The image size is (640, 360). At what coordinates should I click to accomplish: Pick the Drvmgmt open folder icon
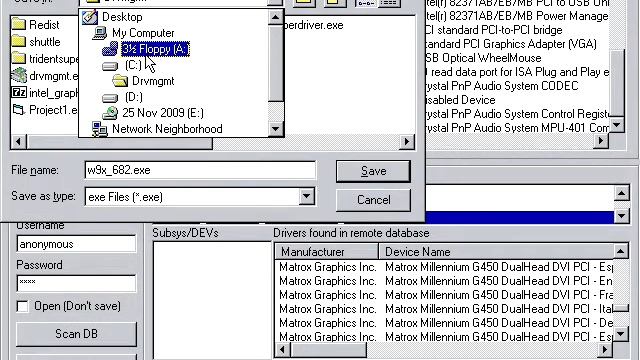click(120, 81)
